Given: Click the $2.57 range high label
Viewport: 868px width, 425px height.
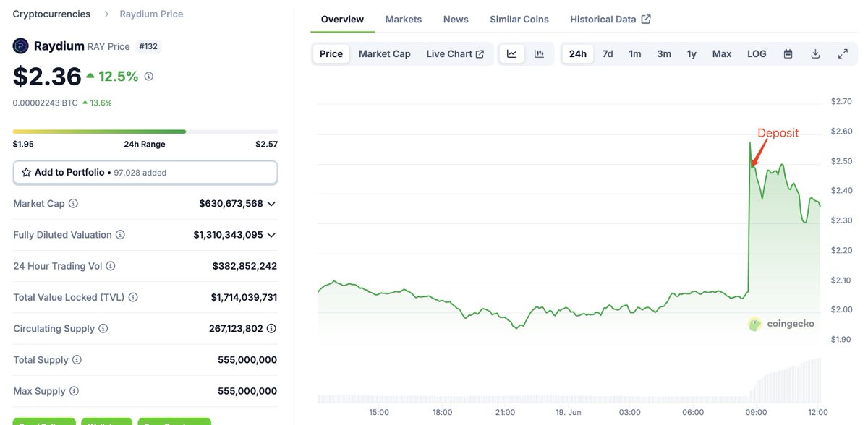Looking at the screenshot, I should pos(266,144).
